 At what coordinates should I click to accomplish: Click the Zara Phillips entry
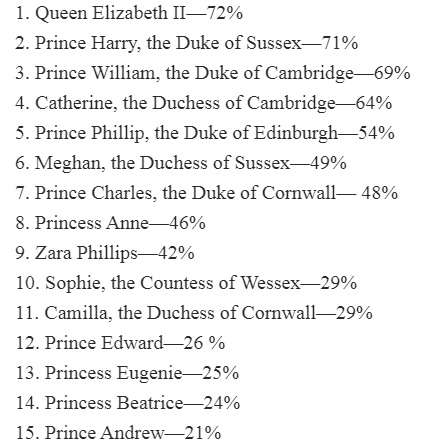click(x=105, y=254)
